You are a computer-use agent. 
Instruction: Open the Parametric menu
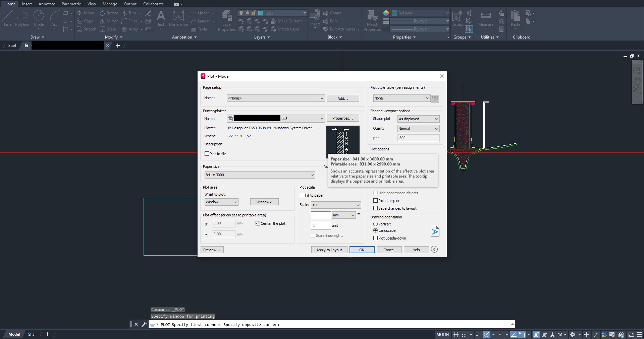click(x=71, y=4)
